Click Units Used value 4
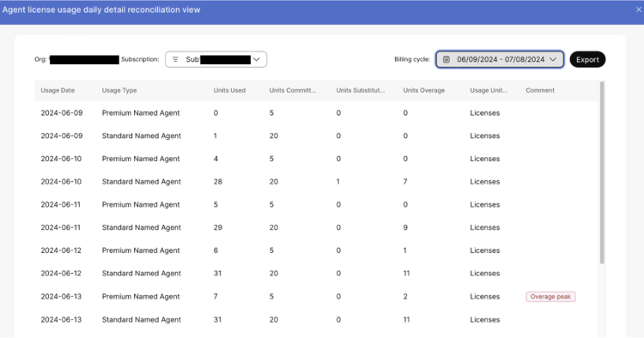Image resolution: width=644 pixels, height=338 pixels. (216, 159)
